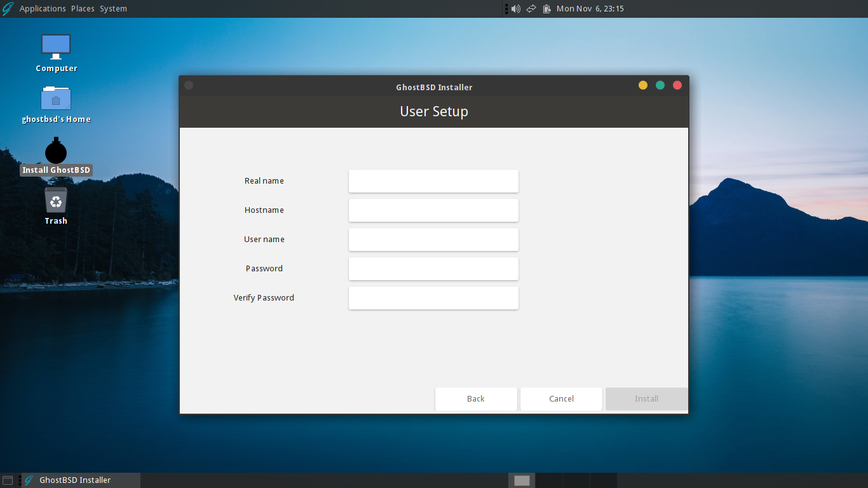Focus the User name input field

tap(433, 240)
